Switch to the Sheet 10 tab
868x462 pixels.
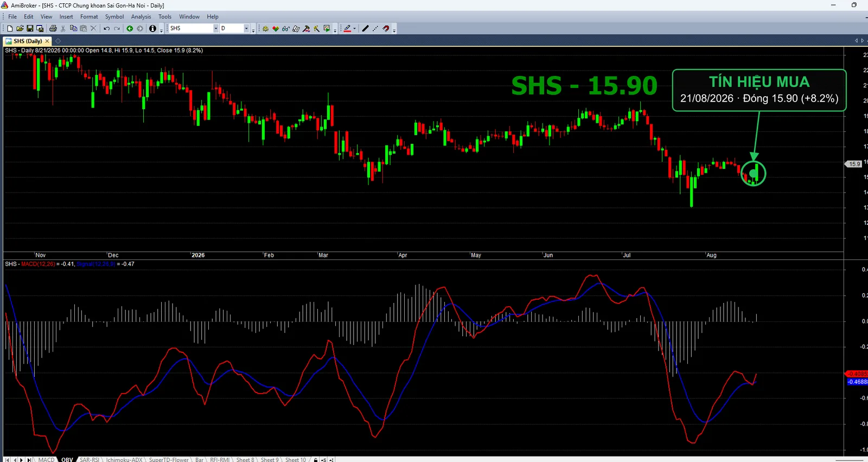click(x=296, y=459)
